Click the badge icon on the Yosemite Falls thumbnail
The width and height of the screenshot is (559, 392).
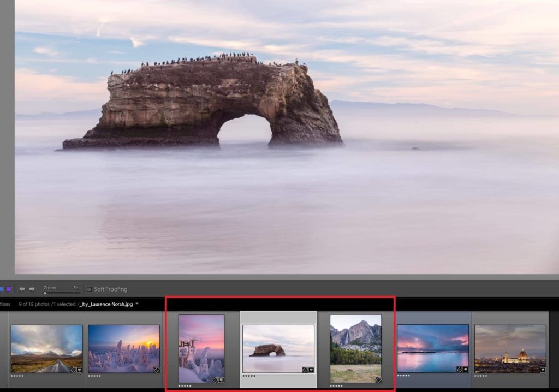[x=379, y=379]
